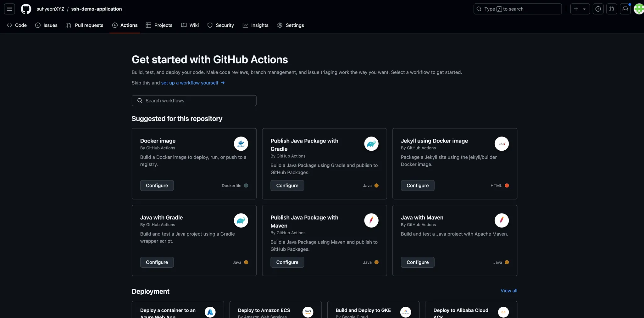Screen dimensions: 644x318
Task: Click the Wiki tab book icon
Action: 184,25
